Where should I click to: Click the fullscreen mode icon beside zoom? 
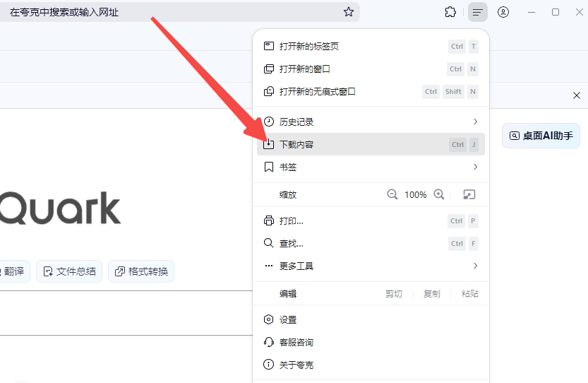(x=469, y=194)
